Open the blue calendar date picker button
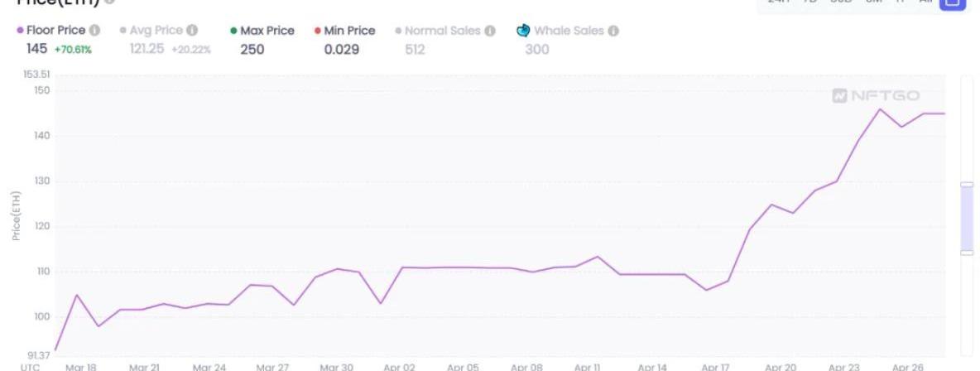 click(x=953, y=2)
